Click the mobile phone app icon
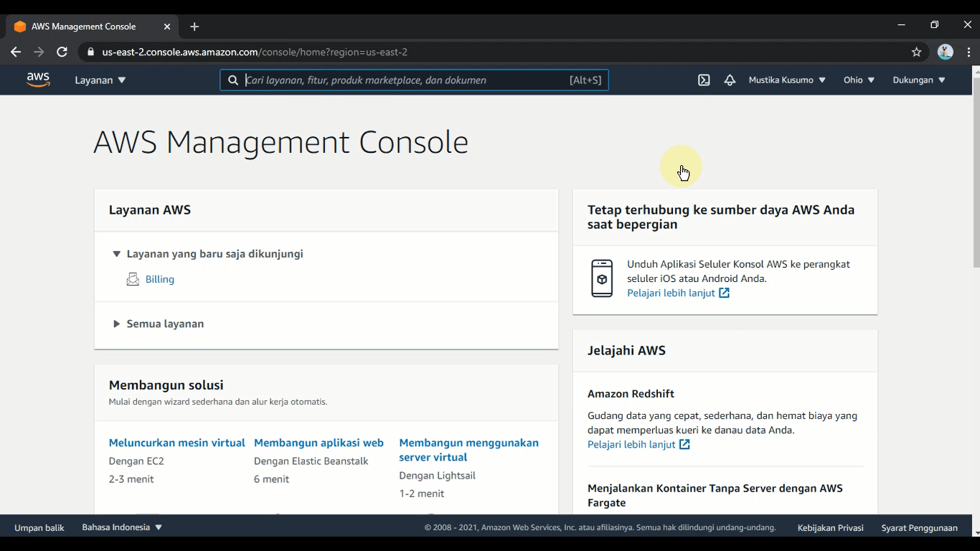Image resolution: width=980 pixels, height=551 pixels. click(602, 278)
